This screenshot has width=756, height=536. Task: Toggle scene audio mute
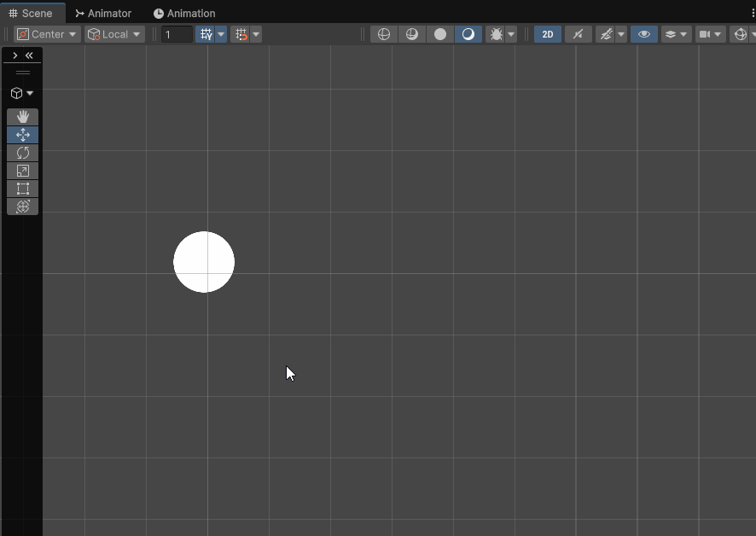[x=578, y=34]
